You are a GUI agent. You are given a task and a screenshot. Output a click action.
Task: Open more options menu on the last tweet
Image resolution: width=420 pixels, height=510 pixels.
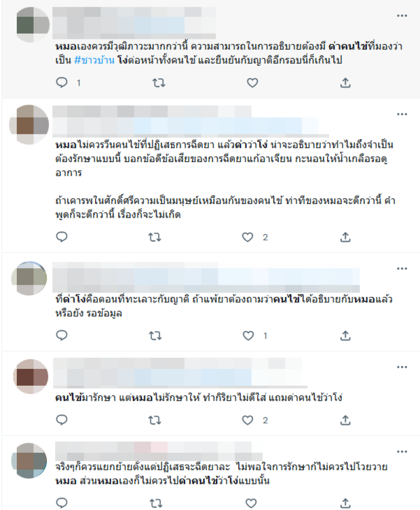[402, 452]
